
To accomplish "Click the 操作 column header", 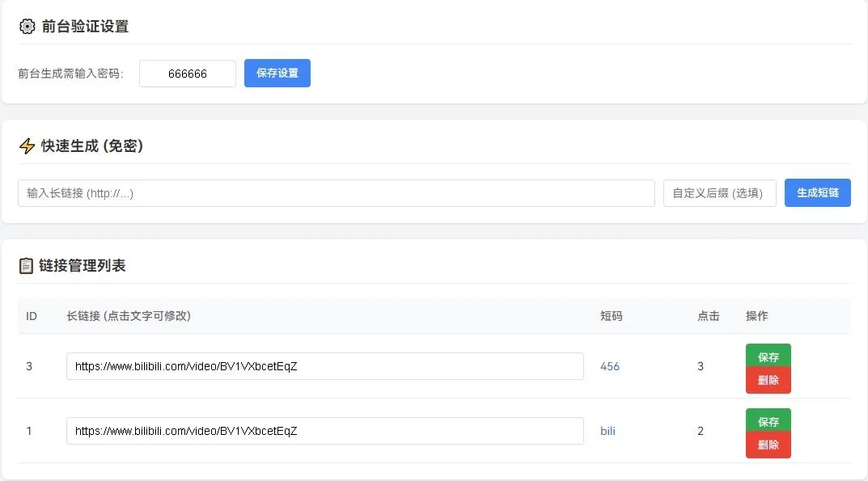I will 757,316.
